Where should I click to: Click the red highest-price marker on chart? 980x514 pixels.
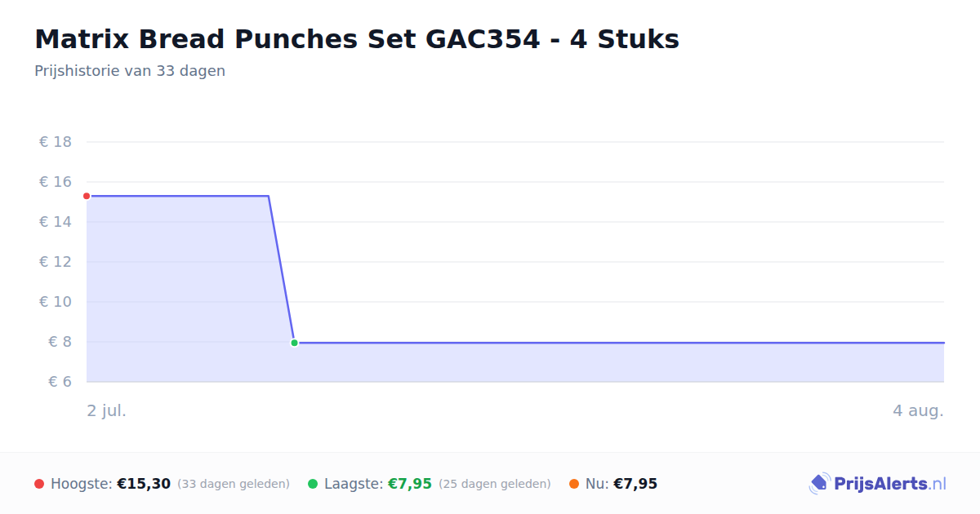click(87, 196)
